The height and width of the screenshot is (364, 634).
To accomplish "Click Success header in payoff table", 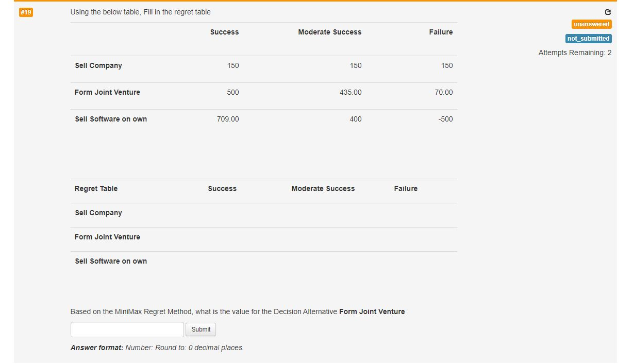I will (x=225, y=32).
